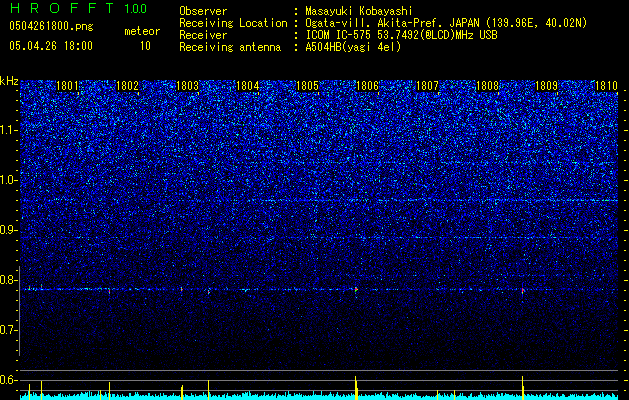This screenshot has height=400, width=629.
Task: Click the tall yellow spike below 1806
Action: pyautogui.click(x=356, y=388)
